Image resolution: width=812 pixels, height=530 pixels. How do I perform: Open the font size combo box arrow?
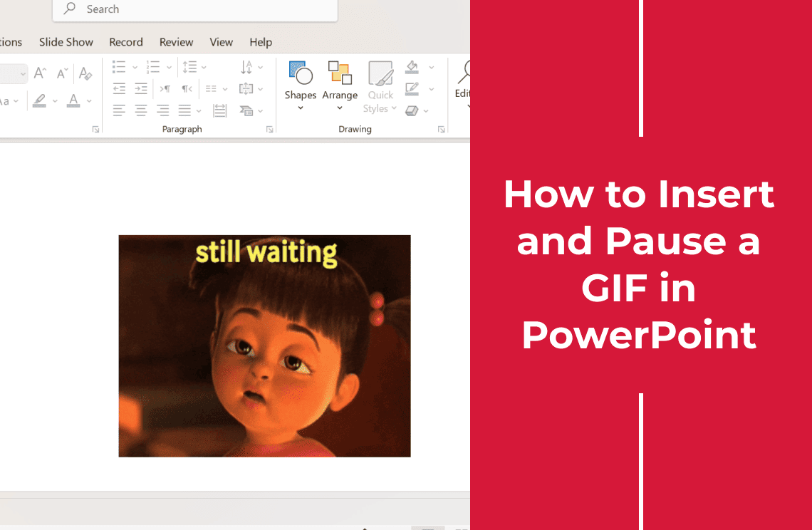[x=22, y=74]
